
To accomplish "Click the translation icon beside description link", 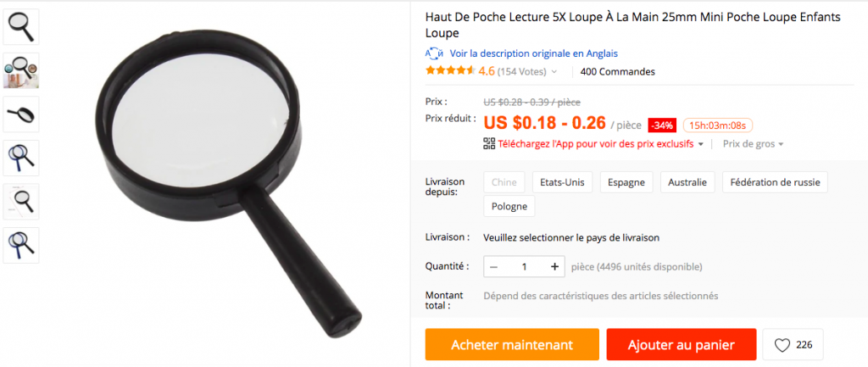I will coord(434,53).
